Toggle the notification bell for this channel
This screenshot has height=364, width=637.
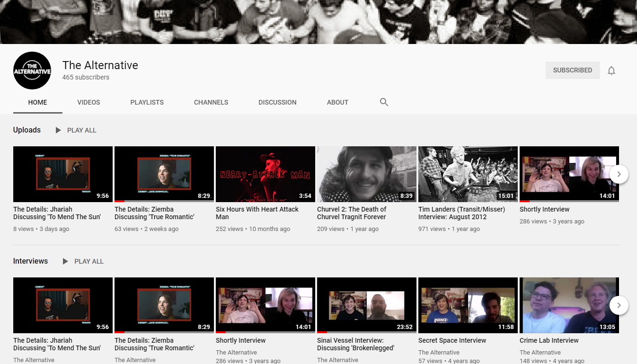(611, 71)
